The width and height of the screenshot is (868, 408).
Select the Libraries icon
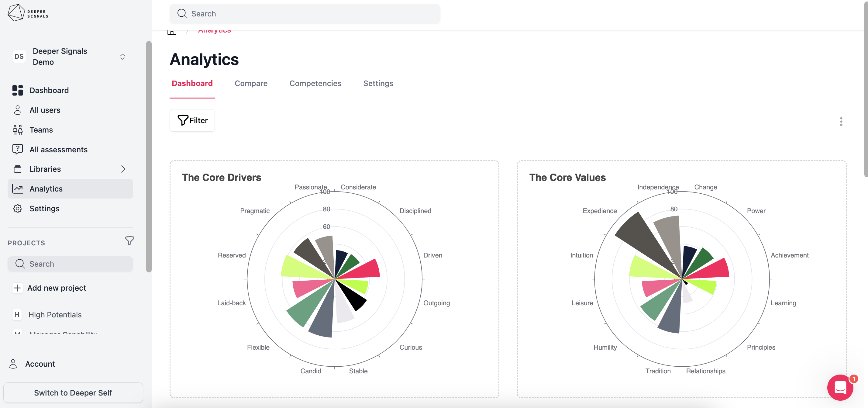tap(17, 169)
